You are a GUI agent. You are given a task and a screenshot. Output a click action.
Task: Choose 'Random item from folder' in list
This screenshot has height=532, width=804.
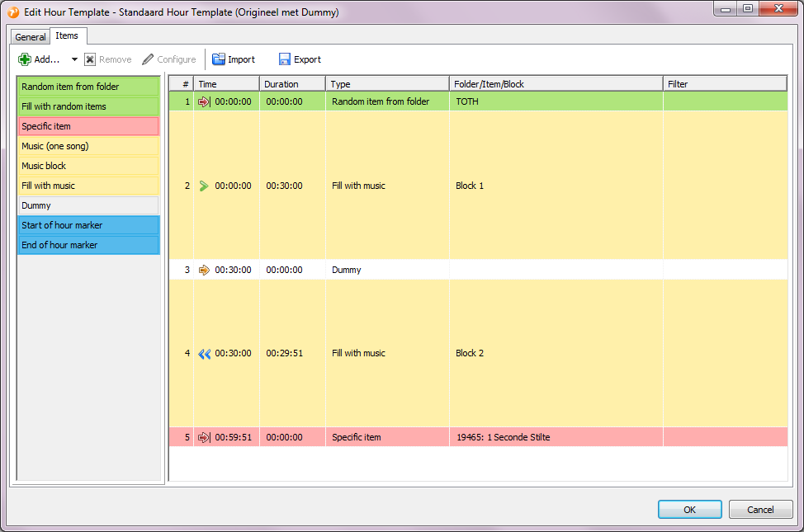pos(88,87)
